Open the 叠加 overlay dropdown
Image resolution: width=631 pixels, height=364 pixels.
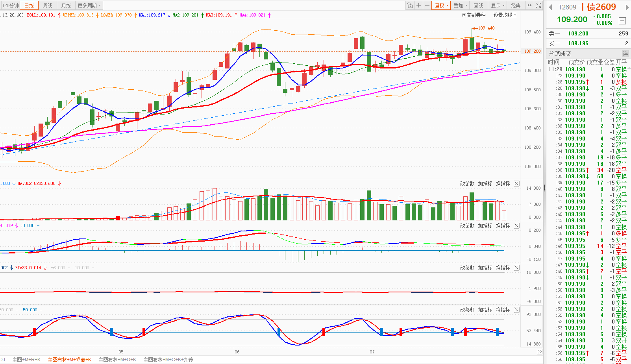point(460,6)
